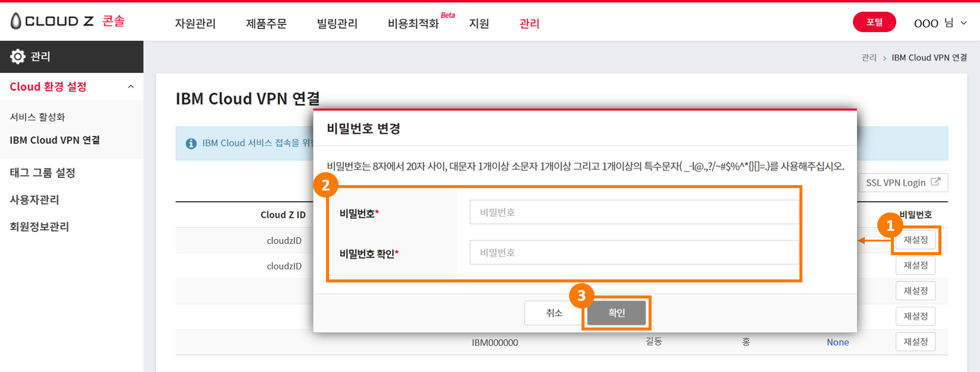Open the 자원관리 menu
The width and height of the screenshot is (980, 372).
(195, 24)
